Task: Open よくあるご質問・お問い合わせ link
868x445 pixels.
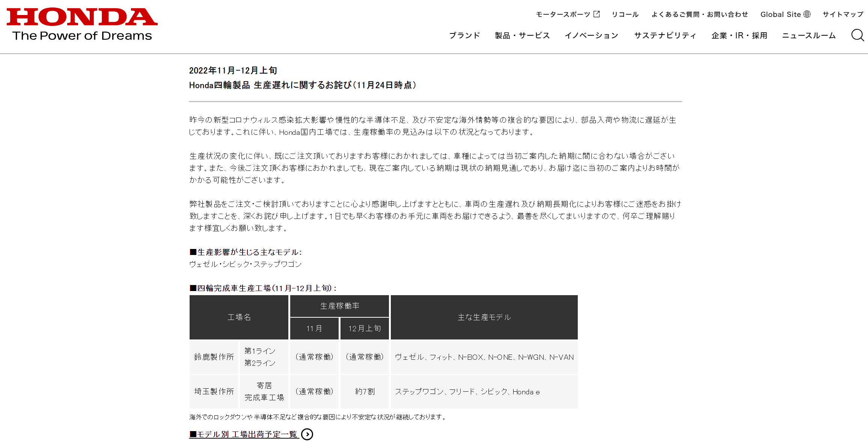Action: pyautogui.click(x=699, y=14)
